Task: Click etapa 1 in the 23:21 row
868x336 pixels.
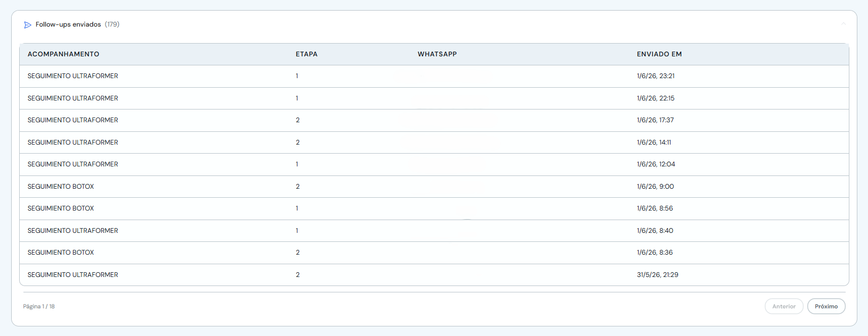Action: tap(297, 76)
